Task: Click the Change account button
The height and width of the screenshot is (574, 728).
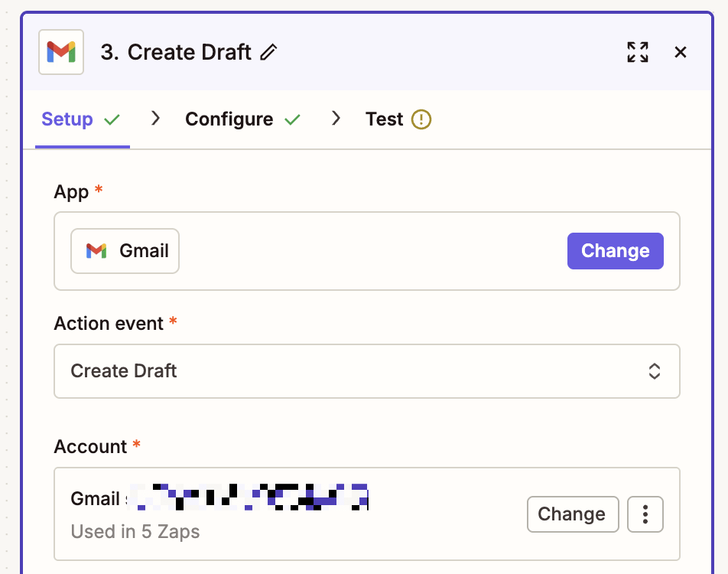Action: point(573,514)
